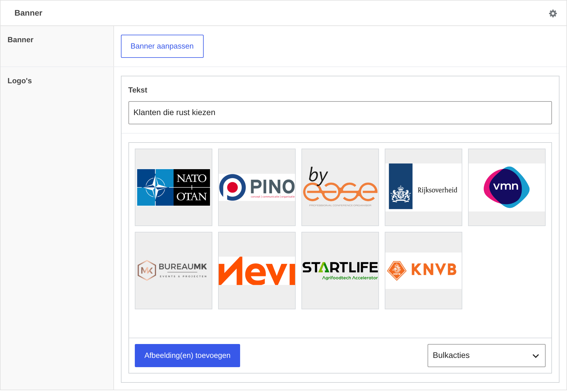567x392 pixels.
Task: Select the Startlife logo thumbnail
Action: click(x=340, y=271)
